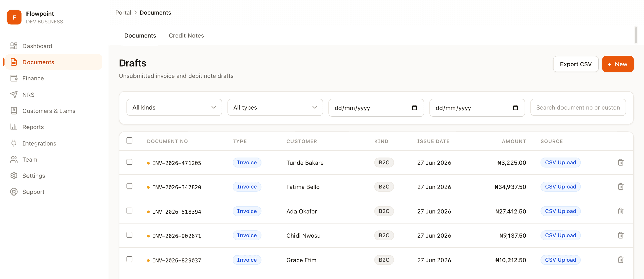644x279 pixels.
Task: Click the Documents breadcrumb item
Action: tap(155, 13)
